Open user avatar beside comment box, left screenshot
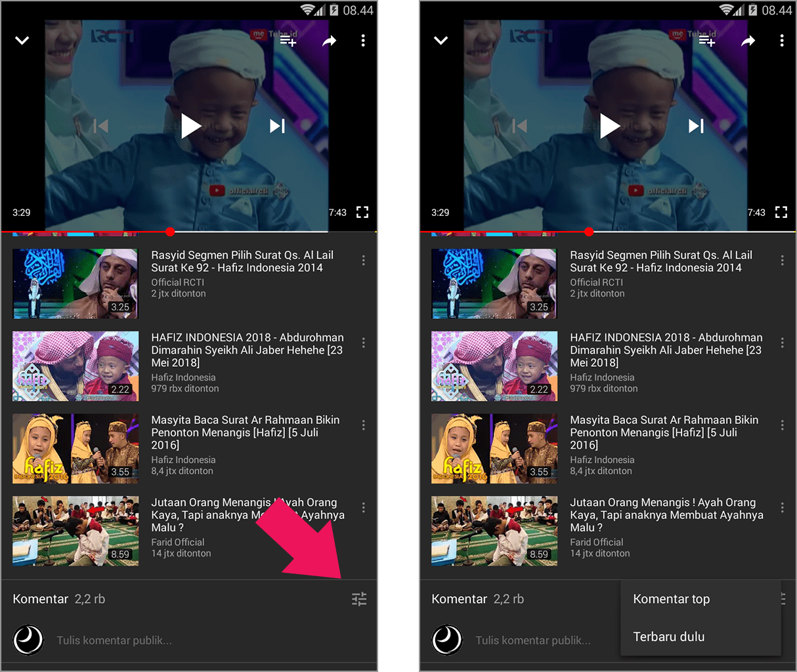The height and width of the screenshot is (672, 797). [28, 640]
